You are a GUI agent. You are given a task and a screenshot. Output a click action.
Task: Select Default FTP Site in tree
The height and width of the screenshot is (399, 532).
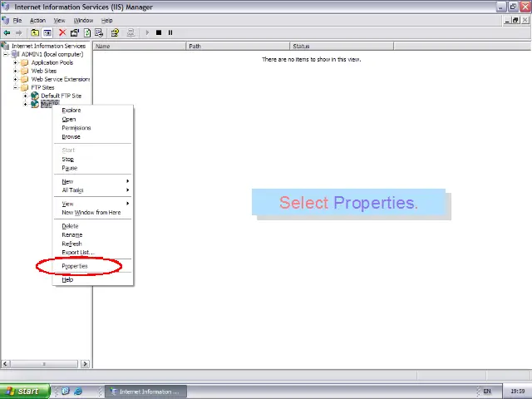[62, 96]
